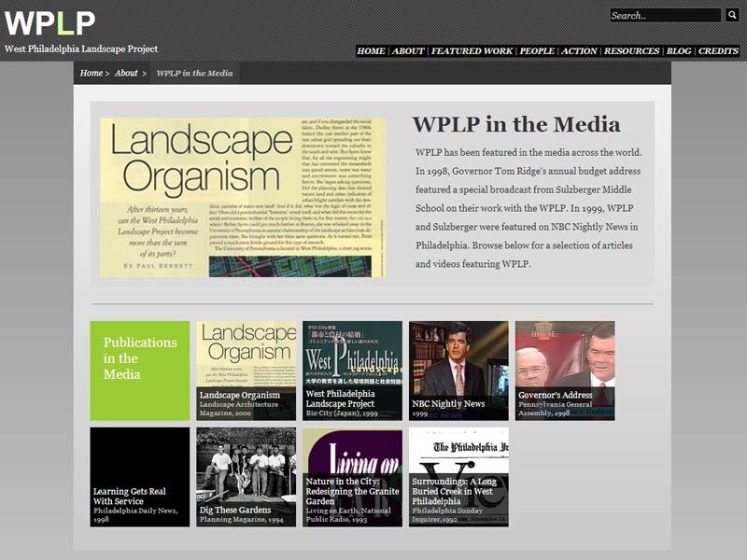Open the Landscape Organism magazine thumbnail
This screenshot has width=747, height=560.
click(x=246, y=371)
